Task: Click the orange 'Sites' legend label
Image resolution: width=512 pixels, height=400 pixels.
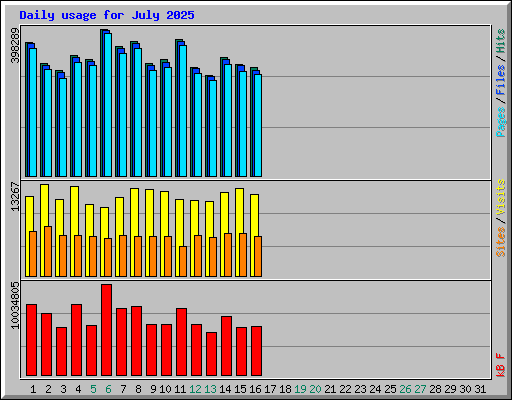Action: point(501,242)
